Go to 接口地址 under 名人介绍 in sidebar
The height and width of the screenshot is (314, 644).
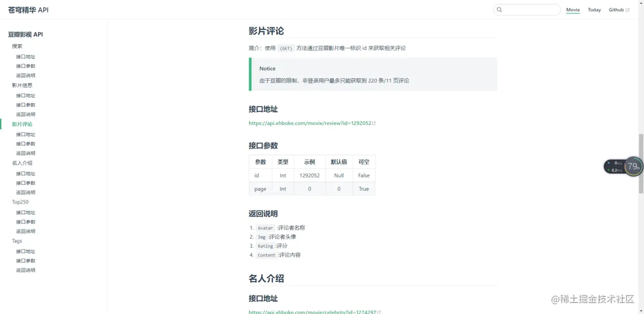25,173
